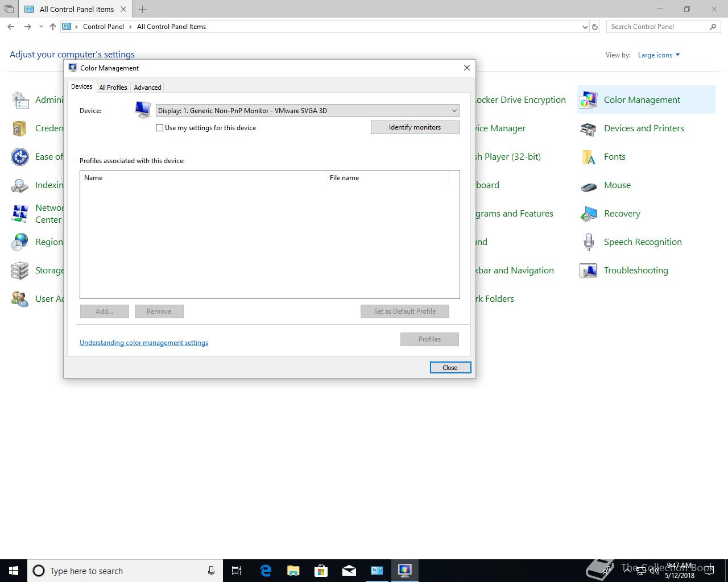Open Mail app from the taskbar
The image size is (728, 582).
pos(349,571)
